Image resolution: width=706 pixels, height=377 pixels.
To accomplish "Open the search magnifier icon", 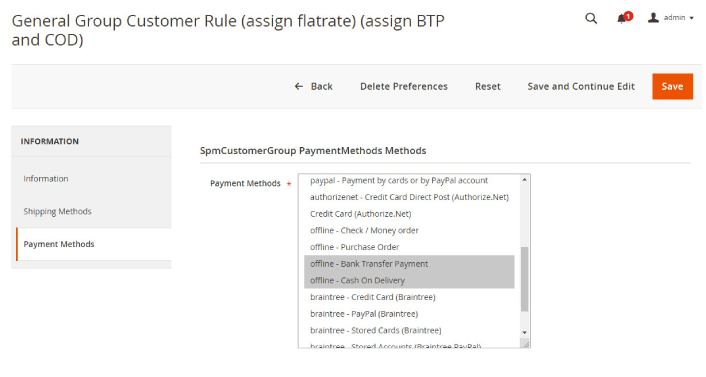I will 591,18.
